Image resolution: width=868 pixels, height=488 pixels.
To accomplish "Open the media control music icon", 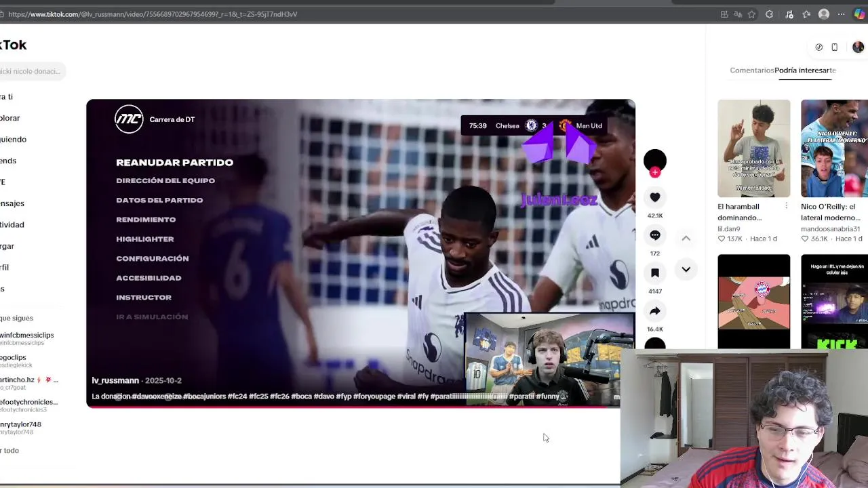I will [789, 14].
